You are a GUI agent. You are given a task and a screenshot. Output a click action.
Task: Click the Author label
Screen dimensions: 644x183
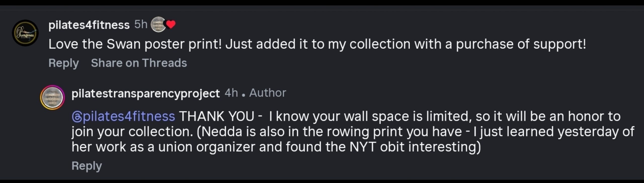tap(267, 93)
